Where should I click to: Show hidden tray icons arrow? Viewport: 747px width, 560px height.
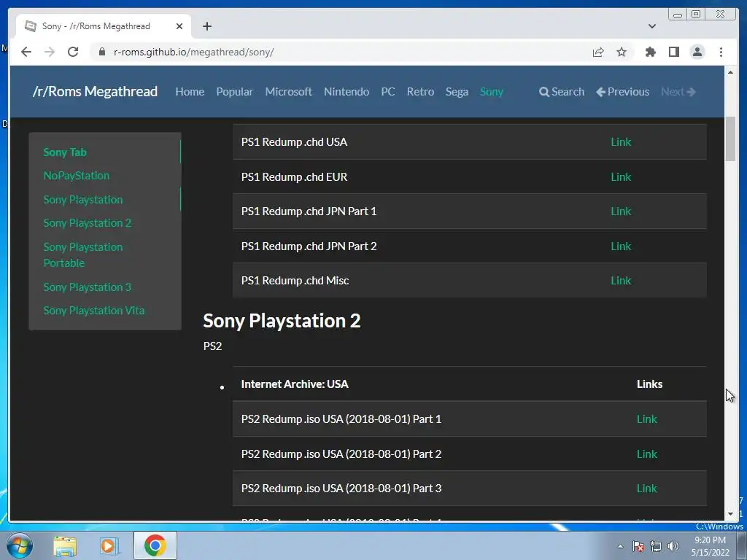click(x=620, y=546)
